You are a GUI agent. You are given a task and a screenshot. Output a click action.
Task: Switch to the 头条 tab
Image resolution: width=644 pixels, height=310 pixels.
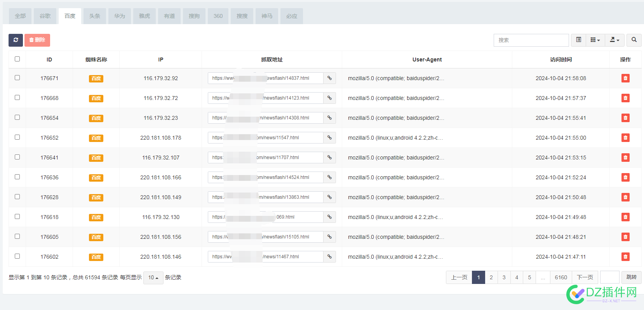coord(95,16)
